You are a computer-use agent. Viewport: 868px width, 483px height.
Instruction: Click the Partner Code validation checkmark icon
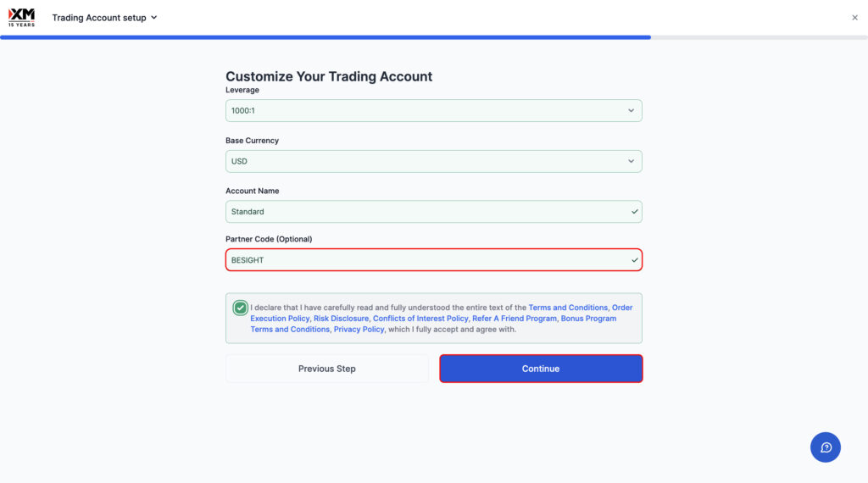634,260
